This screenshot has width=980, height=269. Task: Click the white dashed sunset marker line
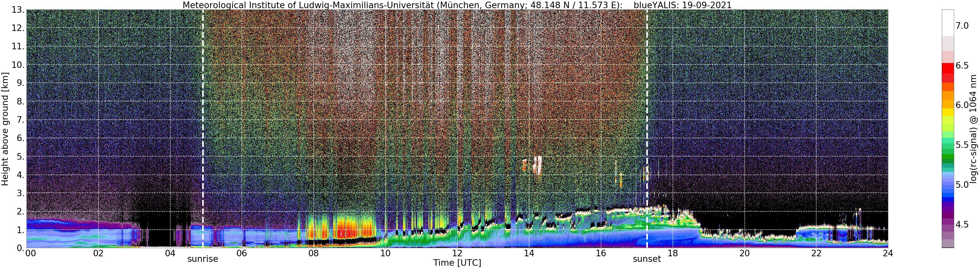[647, 129]
